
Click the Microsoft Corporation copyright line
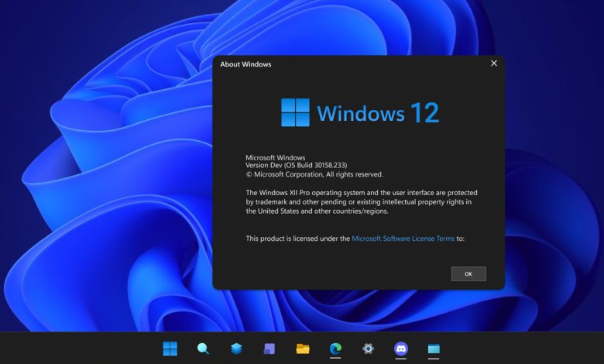click(314, 174)
